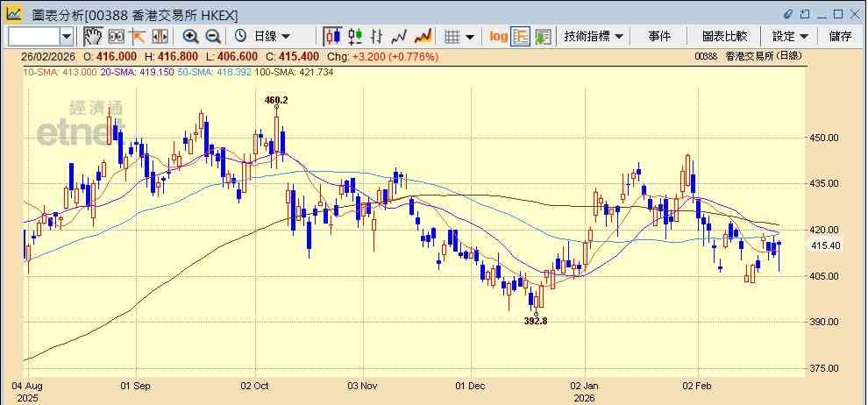Click the 435.00 price axis label
868x405 pixels.
(x=824, y=184)
